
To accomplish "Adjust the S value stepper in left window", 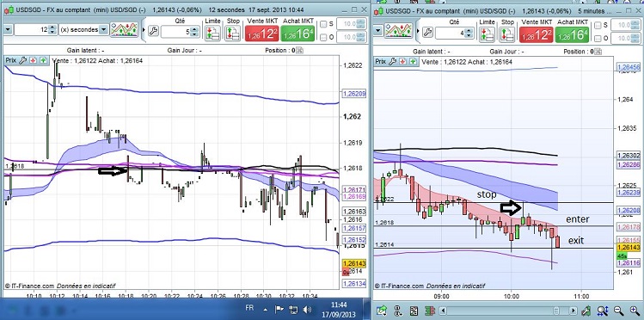I will tap(361, 24).
